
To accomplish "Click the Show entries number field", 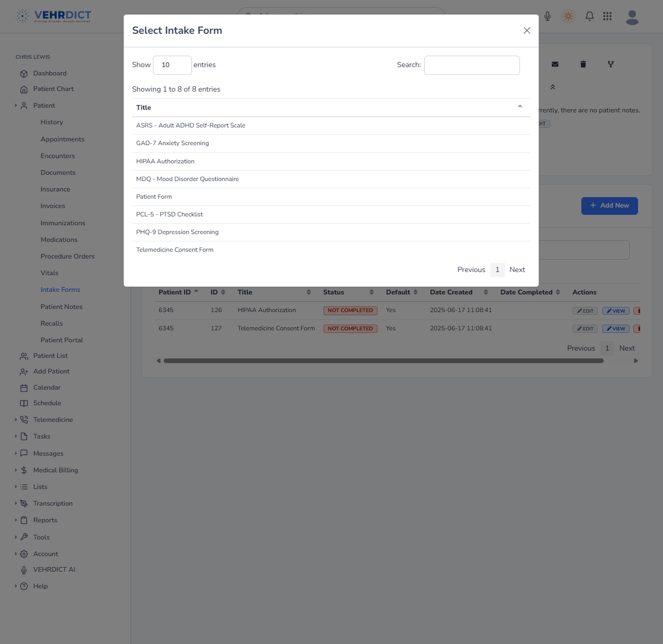I will 172,65.
